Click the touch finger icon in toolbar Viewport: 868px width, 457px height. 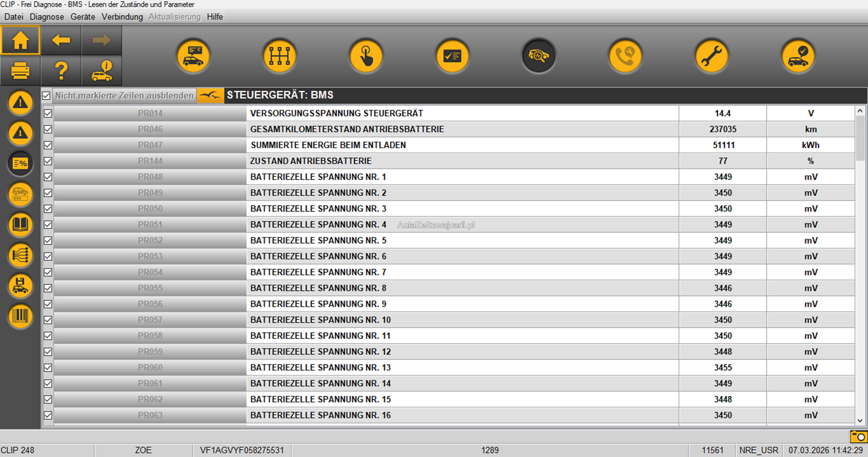click(x=366, y=56)
